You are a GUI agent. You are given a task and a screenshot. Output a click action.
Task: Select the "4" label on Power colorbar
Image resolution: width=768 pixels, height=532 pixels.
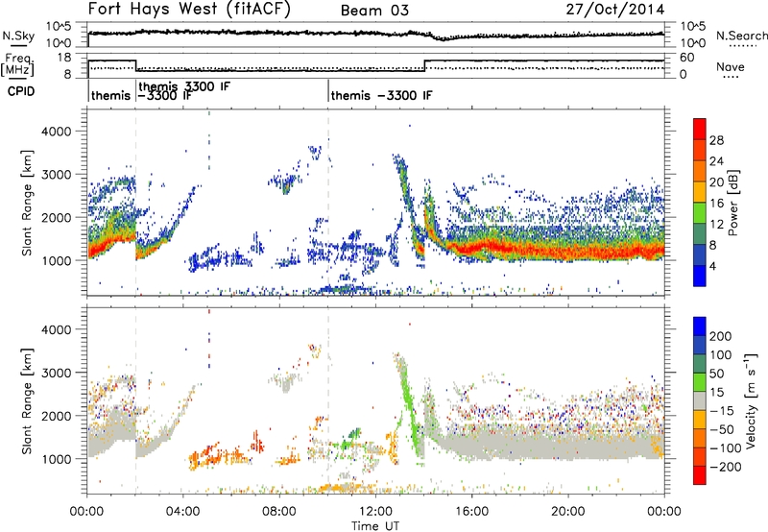coord(712,266)
